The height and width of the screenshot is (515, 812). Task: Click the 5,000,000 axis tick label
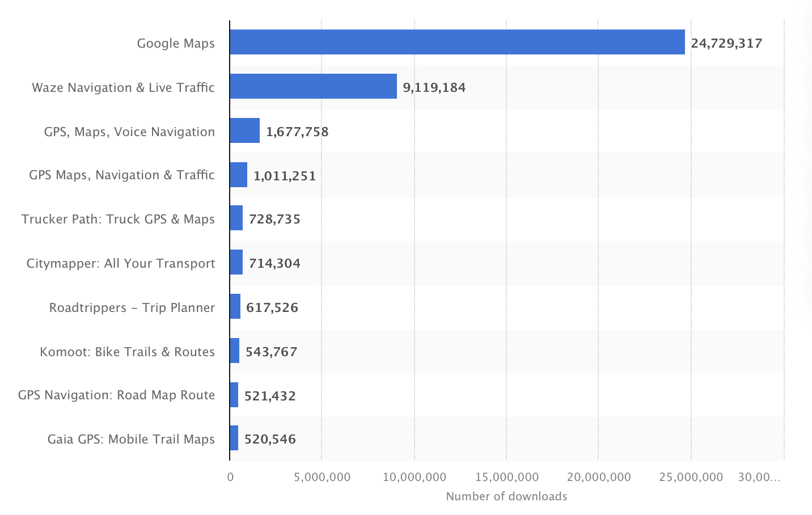click(322, 477)
